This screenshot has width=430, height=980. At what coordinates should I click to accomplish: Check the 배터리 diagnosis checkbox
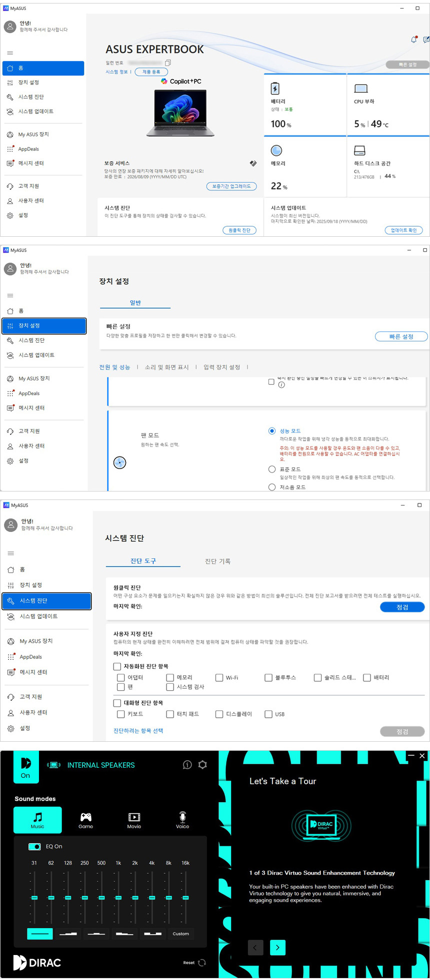[367, 678]
